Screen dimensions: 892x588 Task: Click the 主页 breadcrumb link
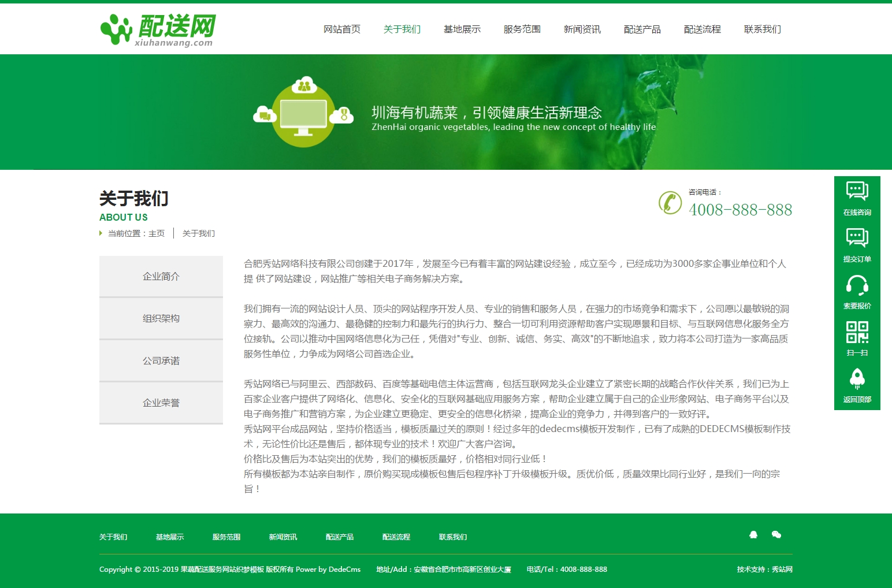click(157, 233)
